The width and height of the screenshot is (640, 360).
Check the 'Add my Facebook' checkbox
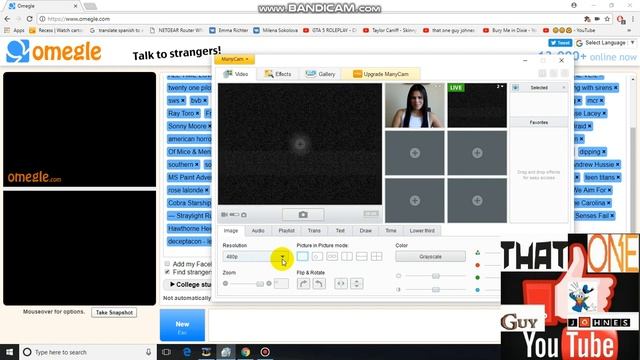pyautogui.click(x=167, y=264)
